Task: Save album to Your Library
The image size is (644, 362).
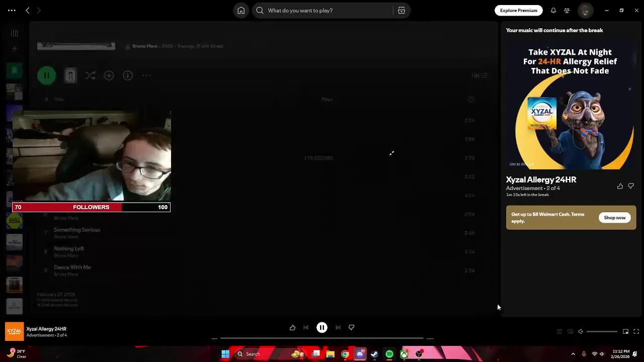Action: (x=109, y=75)
